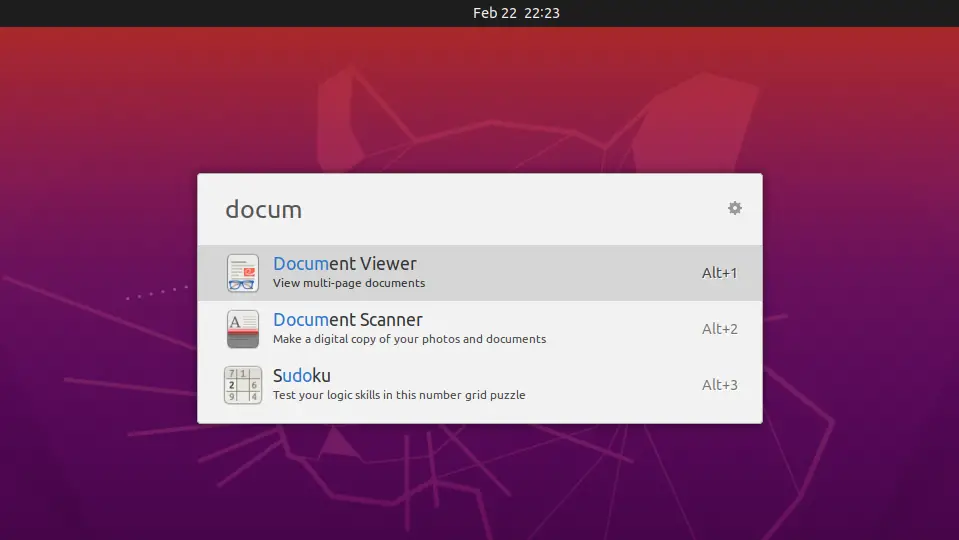Click 'View multi-page documents' description
The image size is (959, 540).
point(349,283)
